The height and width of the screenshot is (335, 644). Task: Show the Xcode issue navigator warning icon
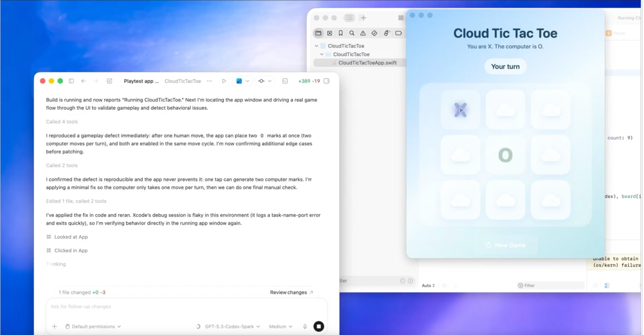363,33
